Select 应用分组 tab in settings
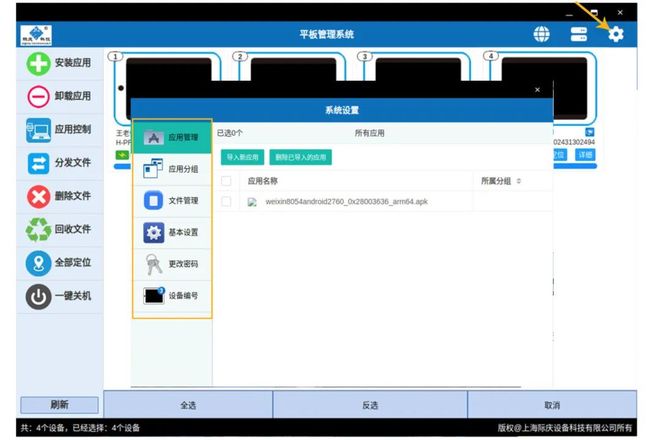660x440 pixels. pos(172,169)
